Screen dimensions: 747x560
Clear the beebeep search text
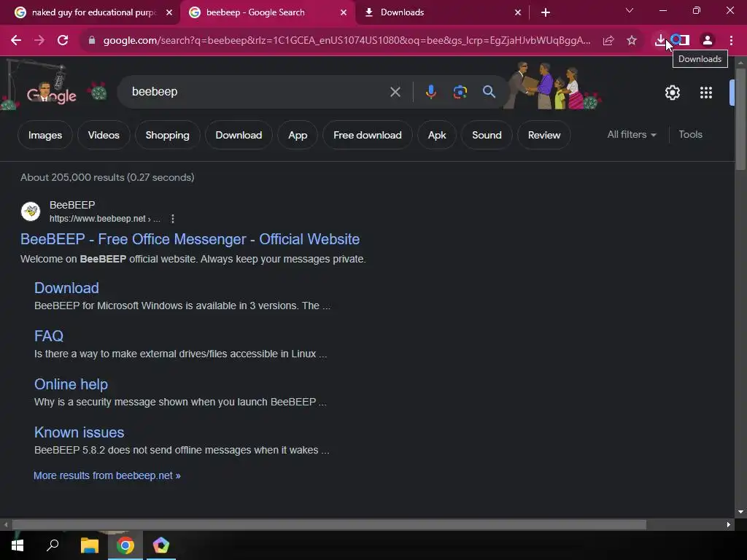point(395,92)
